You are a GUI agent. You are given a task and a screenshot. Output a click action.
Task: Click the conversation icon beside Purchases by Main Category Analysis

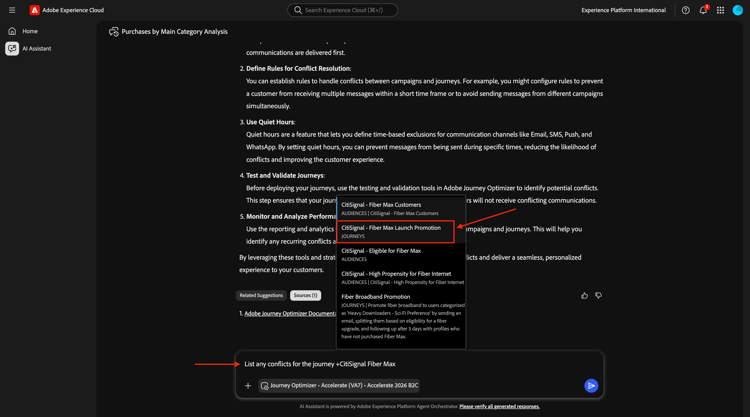pos(113,32)
